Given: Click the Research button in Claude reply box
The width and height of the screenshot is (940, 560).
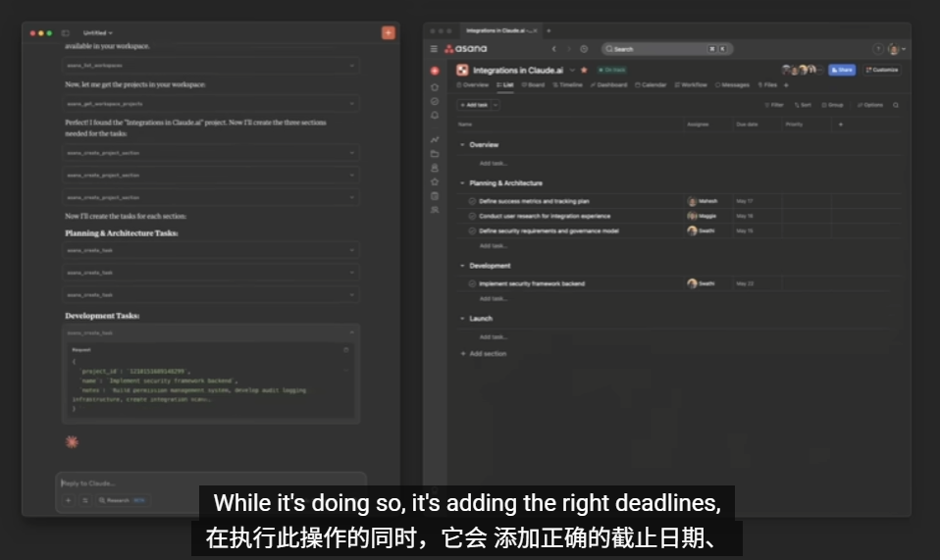Looking at the screenshot, I should point(122,500).
